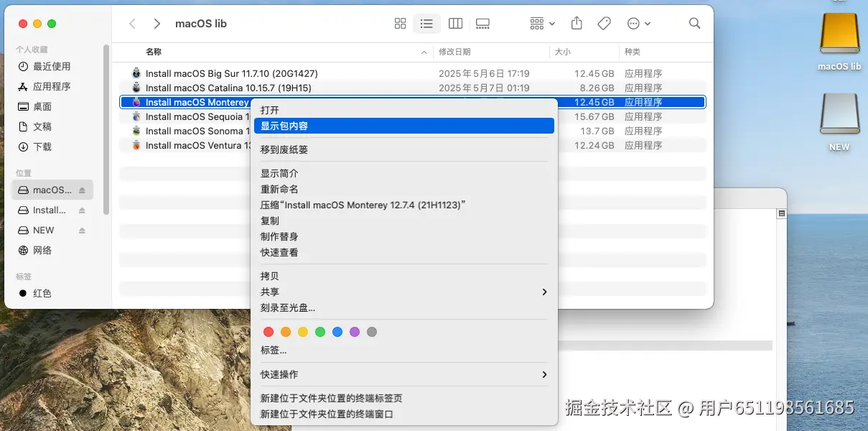Apply the blue tag color dot
This screenshot has width=868, height=431.
337,332
